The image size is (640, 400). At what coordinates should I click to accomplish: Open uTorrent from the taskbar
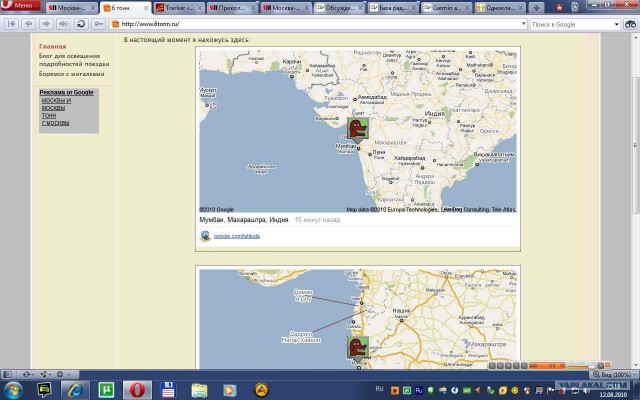106,390
